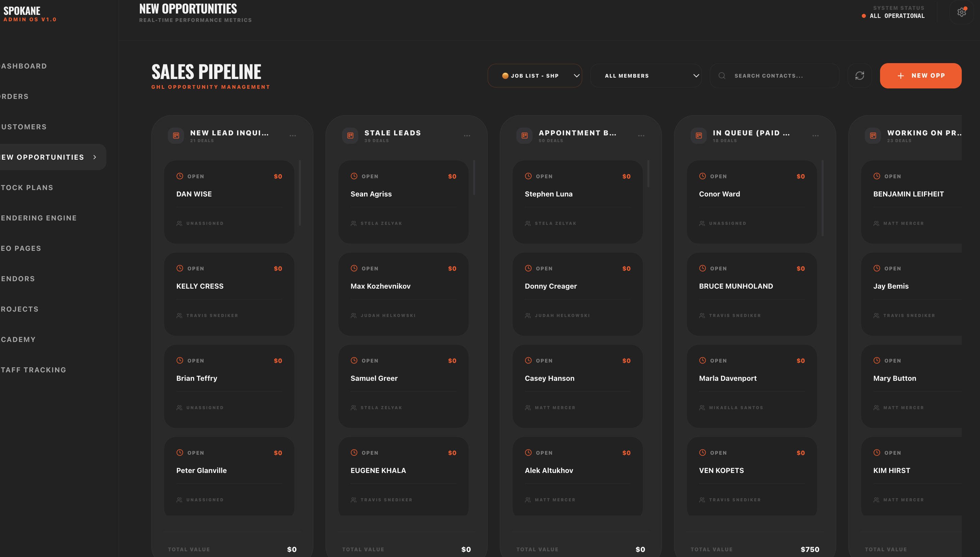Image resolution: width=980 pixels, height=557 pixels.
Task: Open the EUGENE KHALA deal card
Action: tap(403, 476)
